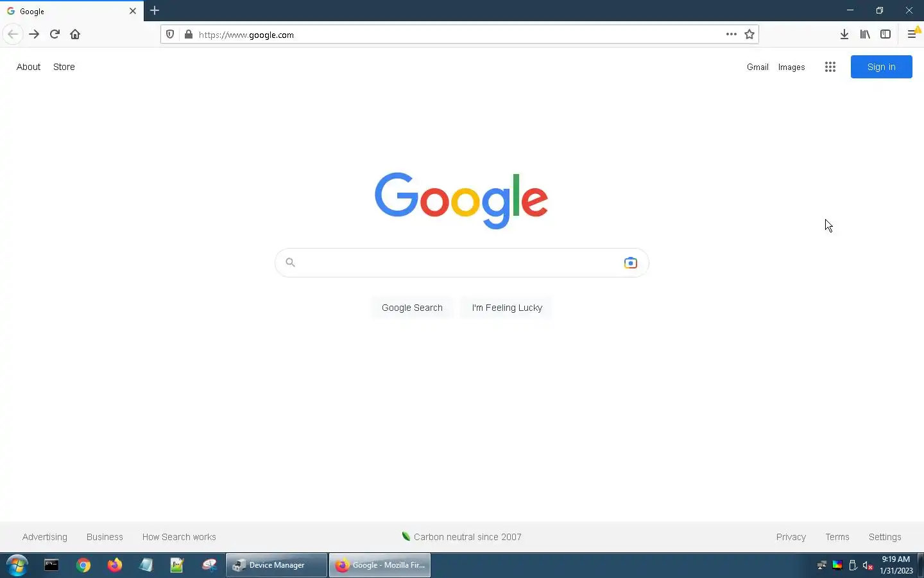Show tracking protection shield info
This screenshot has height=578, width=924.
click(x=170, y=34)
